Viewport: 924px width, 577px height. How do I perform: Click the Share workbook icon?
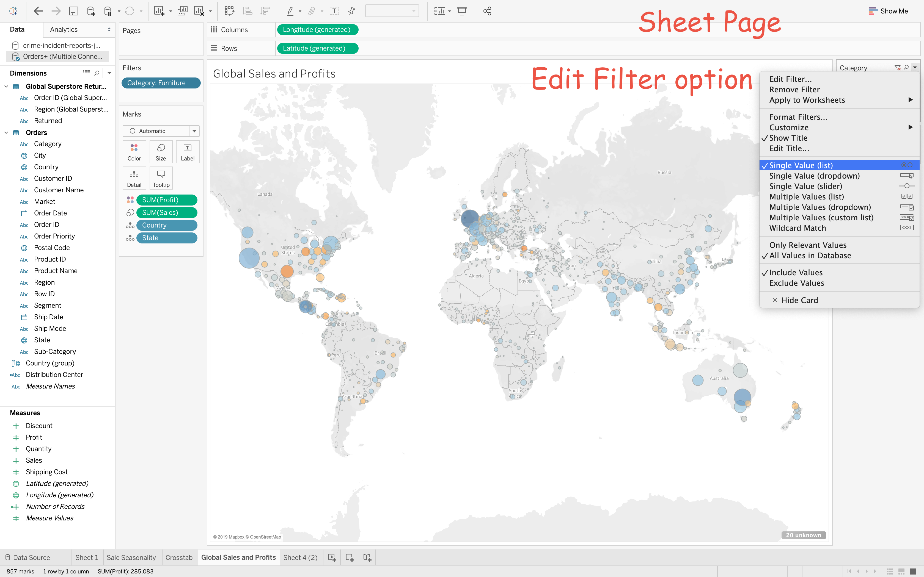[x=487, y=11]
